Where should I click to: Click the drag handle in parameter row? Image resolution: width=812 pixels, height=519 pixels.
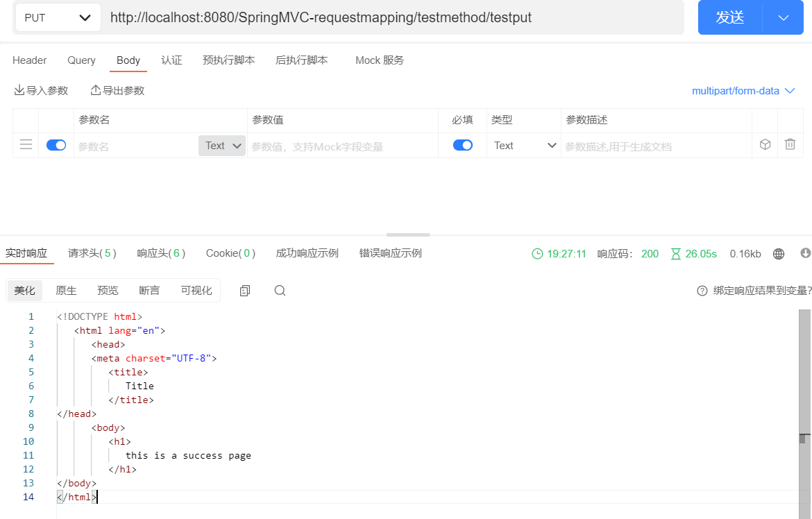click(x=26, y=144)
